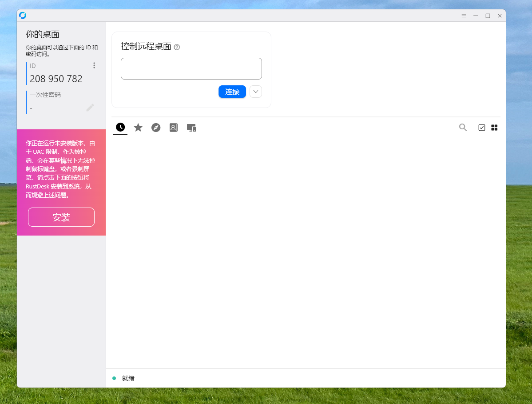Image resolution: width=532 pixels, height=404 pixels.
Task: Click the 就绪 status bar text
Action: [127, 378]
